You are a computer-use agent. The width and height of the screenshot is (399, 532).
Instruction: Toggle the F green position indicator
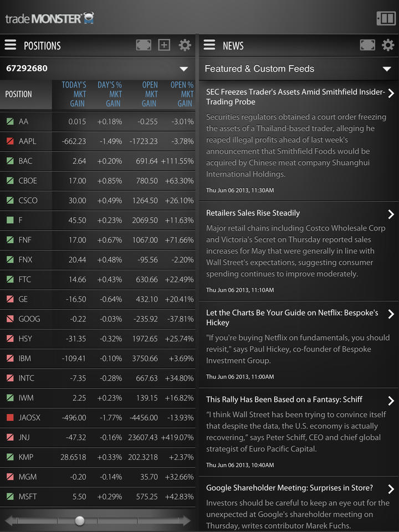tap(10, 220)
